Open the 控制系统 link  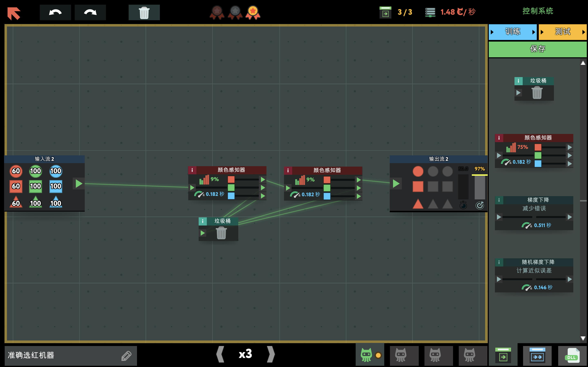tap(537, 11)
